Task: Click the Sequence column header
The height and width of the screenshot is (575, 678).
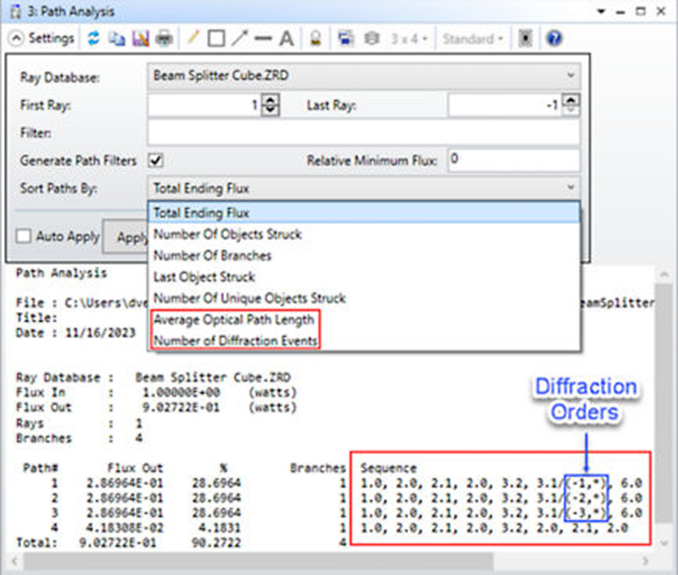Action: [x=388, y=468]
